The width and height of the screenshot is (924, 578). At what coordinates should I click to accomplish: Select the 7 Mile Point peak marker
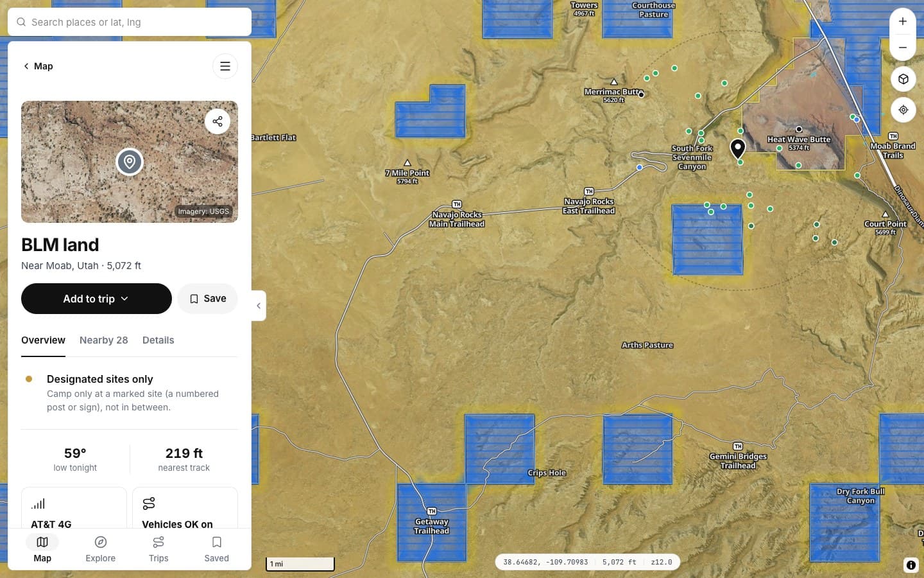click(x=407, y=163)
